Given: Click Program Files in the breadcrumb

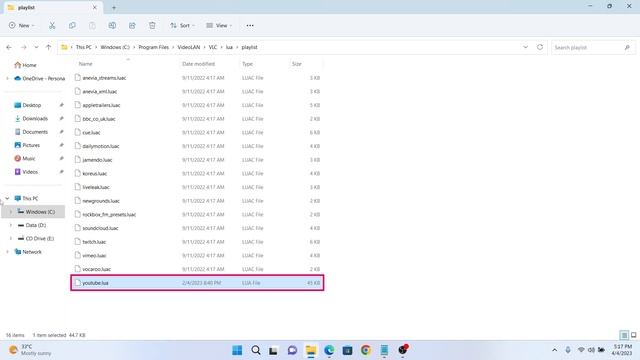Looking at the screenshot, I should coord(153,47).
